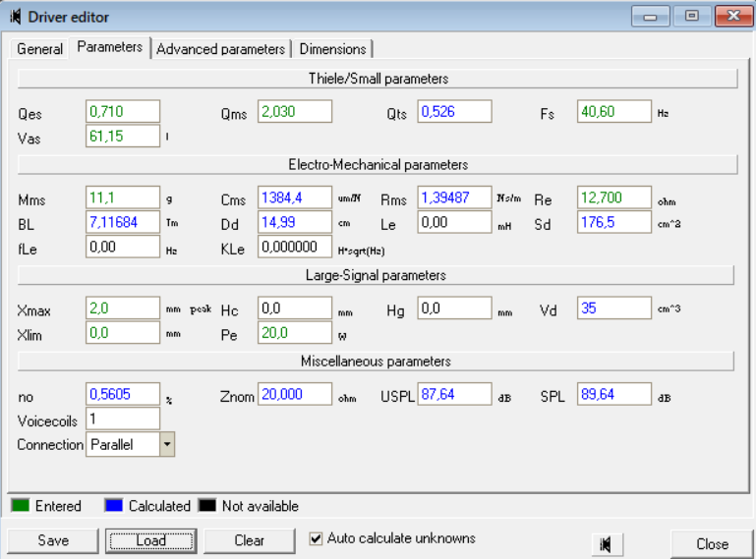Viewport: 756px width, 559px height.
Task: Switch to the General tab
Action: click(39, 49)
